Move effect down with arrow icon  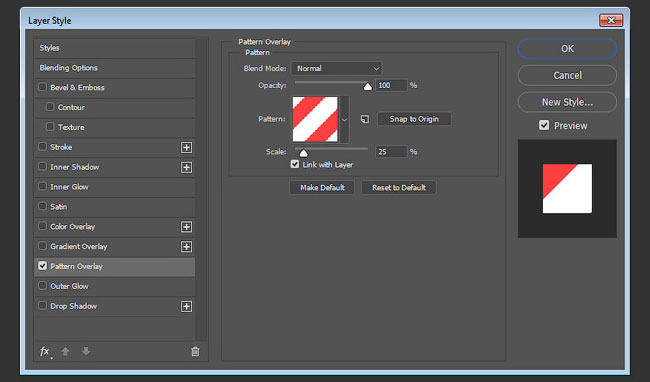click(86, 351)
